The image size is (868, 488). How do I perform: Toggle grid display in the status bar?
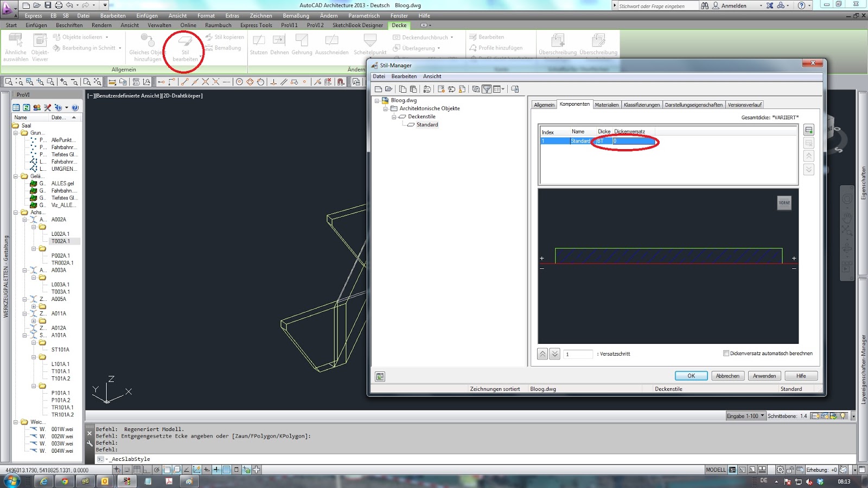137,470
